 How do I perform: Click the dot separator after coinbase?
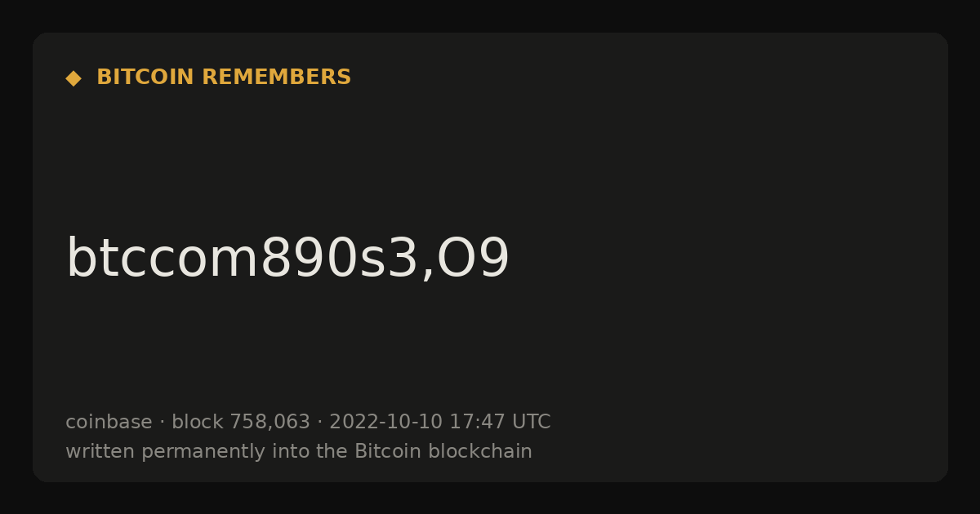[x=162, y=423]
